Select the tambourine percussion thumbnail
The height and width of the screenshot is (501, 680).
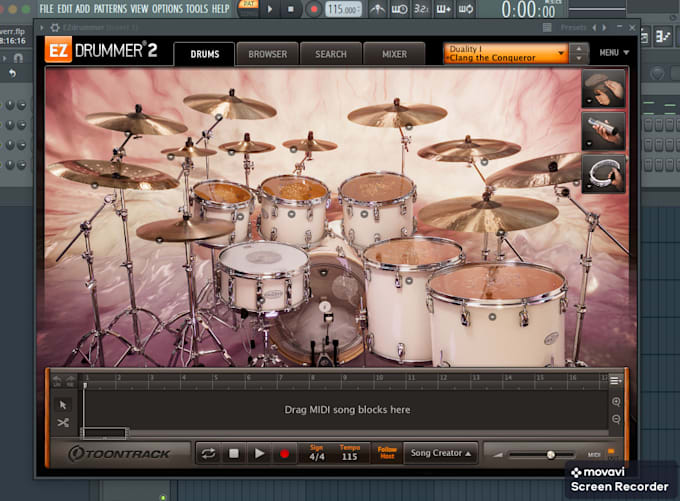[603, 174]
